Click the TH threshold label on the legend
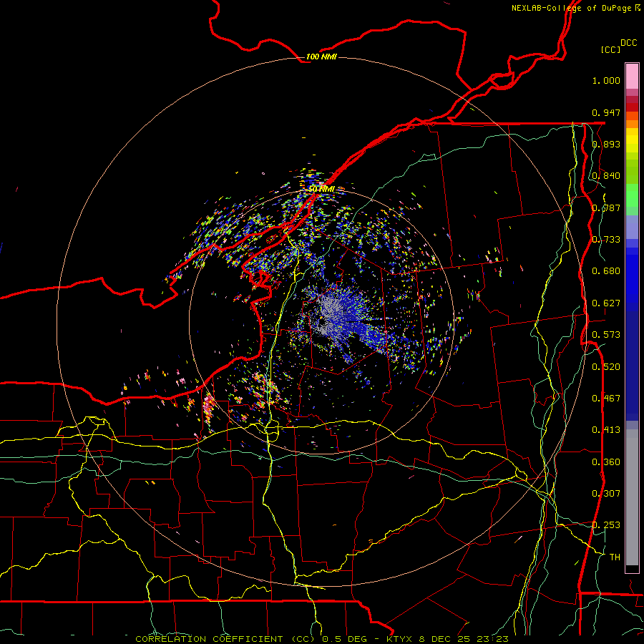This screenshot has height=644, width=644. (615, 557)
